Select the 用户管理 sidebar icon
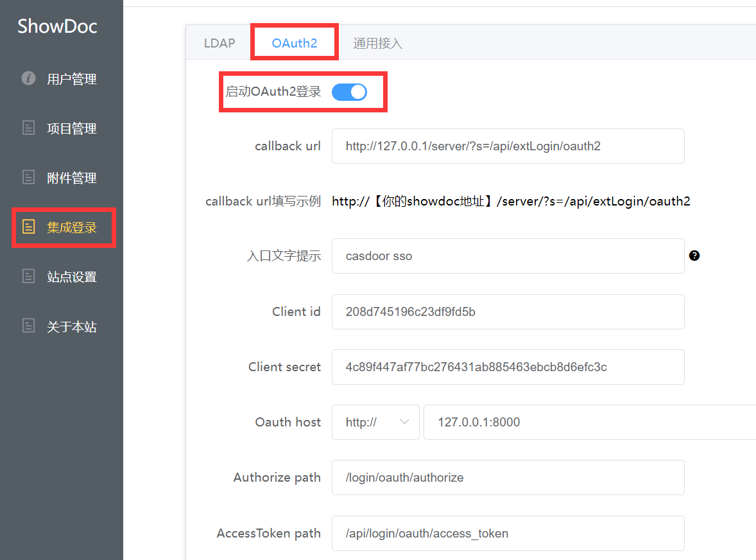The image size is (756, 560). pyautogui.click(x=28, y=78)
